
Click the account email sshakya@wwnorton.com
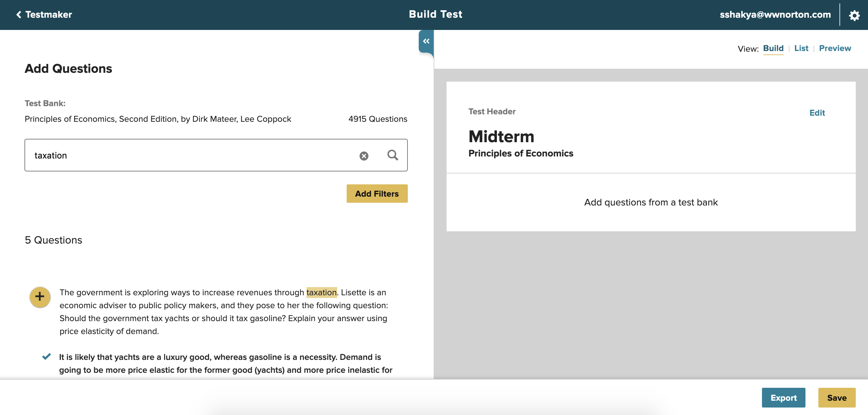click(x=775, y=15)
